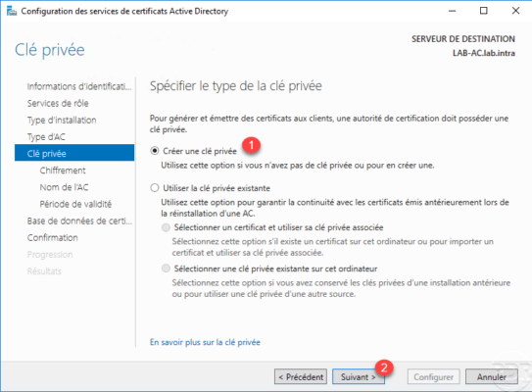Click the disabled Configurer button
Viewport: 532px width, 392px height.
(x=434, y=376)
